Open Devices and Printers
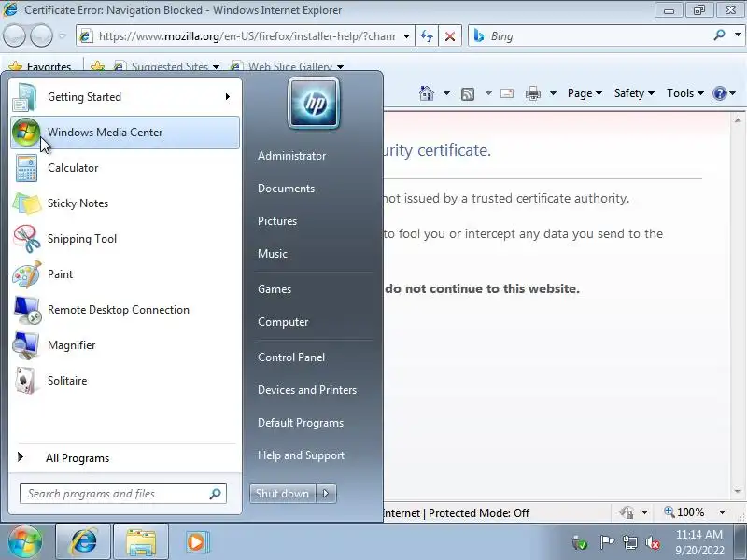 (307, 390)
